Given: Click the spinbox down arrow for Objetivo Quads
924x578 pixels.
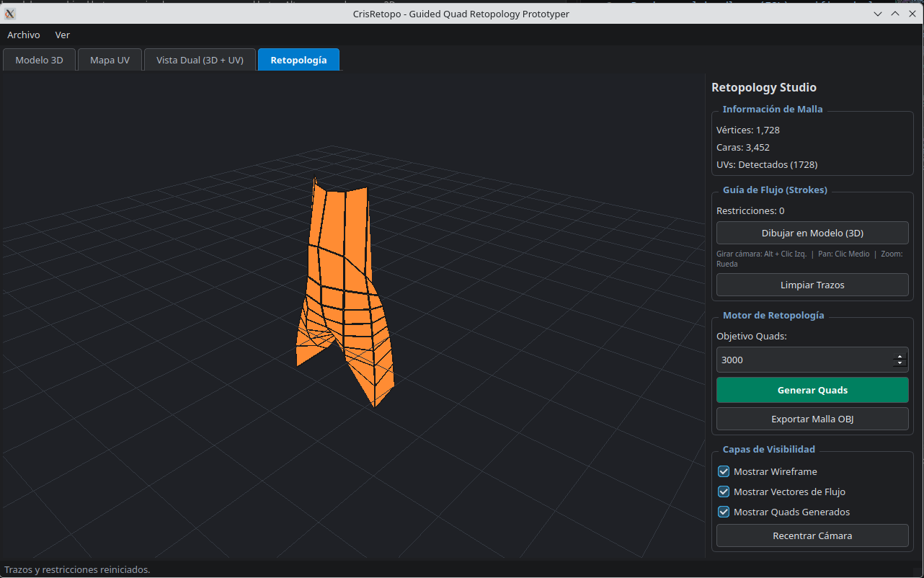Looking at the screenshot, I should click(899, 364).
